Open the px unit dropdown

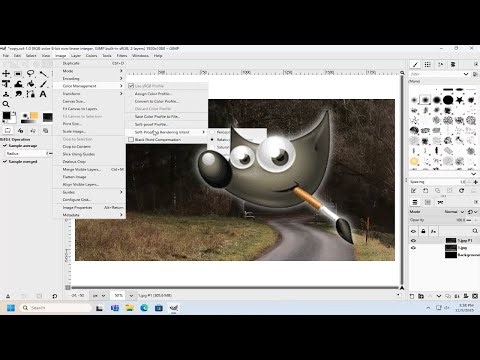click(x=99, y=296)
